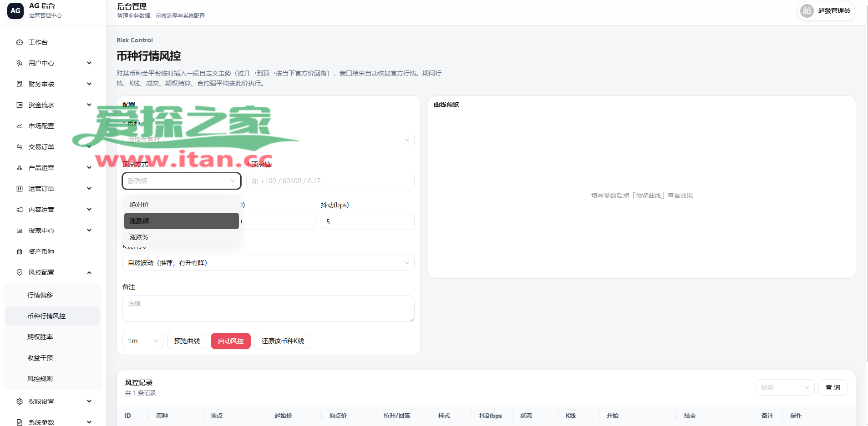Viewport: 868px width, 426px height.
Task: Click the 备注 textarea
Action: [269, 309]
